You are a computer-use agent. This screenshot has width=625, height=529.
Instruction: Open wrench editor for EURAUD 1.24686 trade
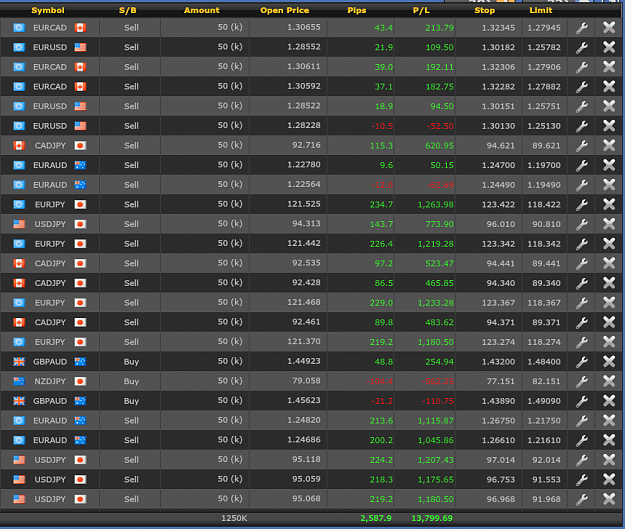tap(582, 440)
